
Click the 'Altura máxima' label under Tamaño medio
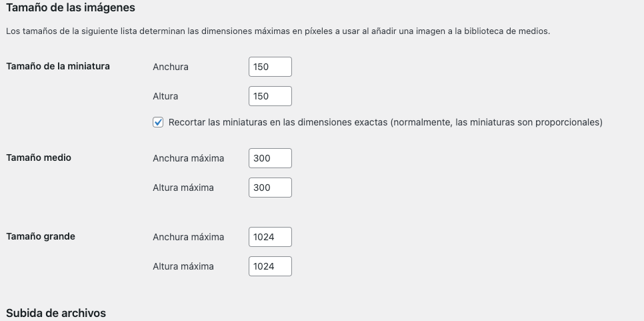coord(183,188)
